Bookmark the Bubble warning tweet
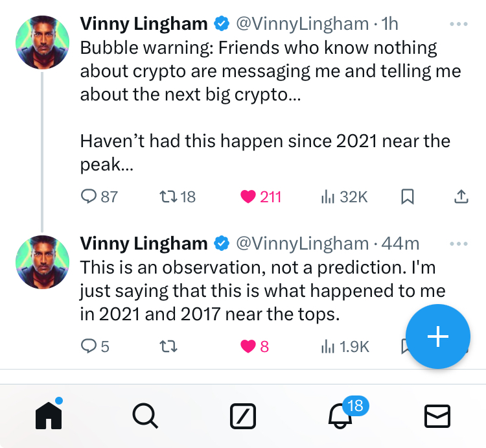The height and width of the screenshot is (448, 486). (x=408, y=196)
